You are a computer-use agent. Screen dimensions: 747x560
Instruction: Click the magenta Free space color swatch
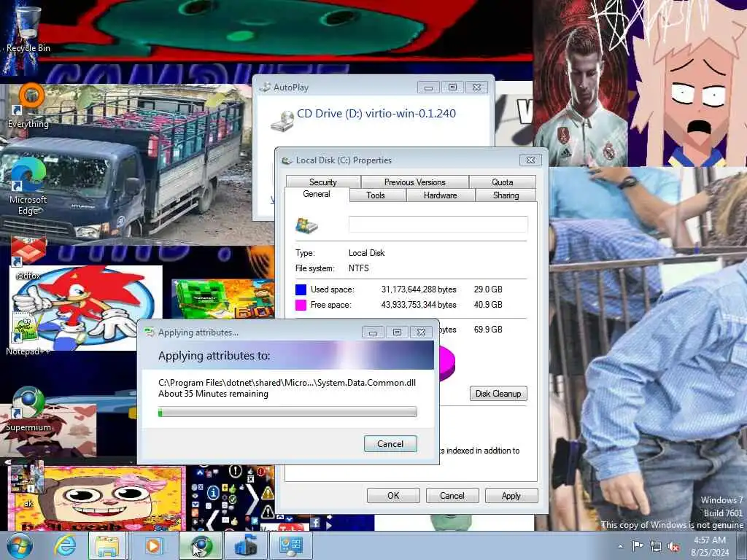pyautogui.click(x=301, y=305)
